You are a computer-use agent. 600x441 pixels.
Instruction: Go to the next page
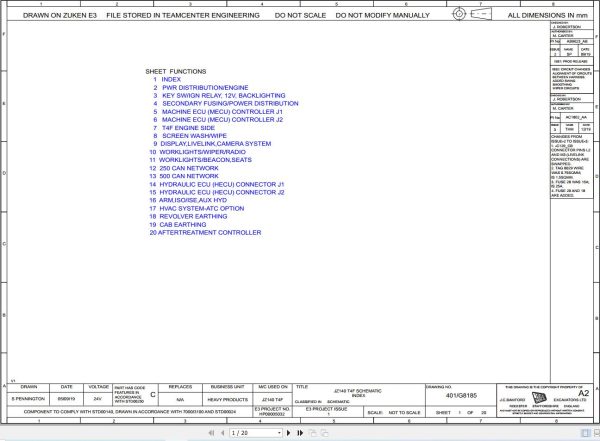[x=289, y=433]
